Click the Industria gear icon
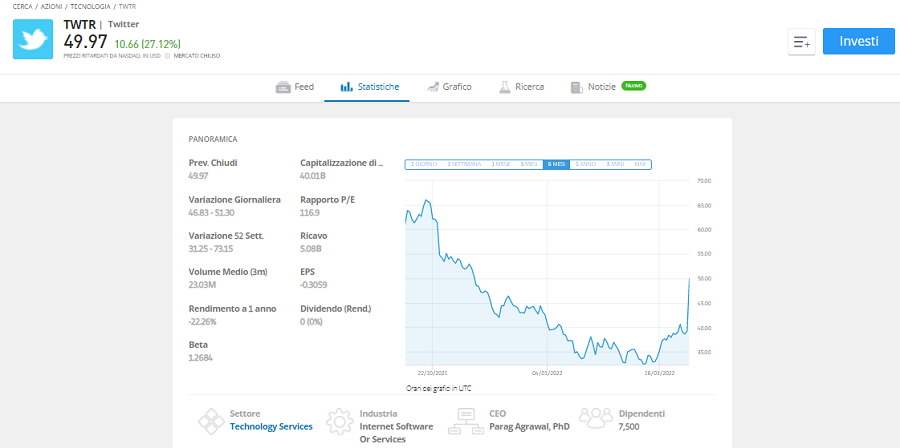This screenshot has width=900, height=448. point(339,422)
